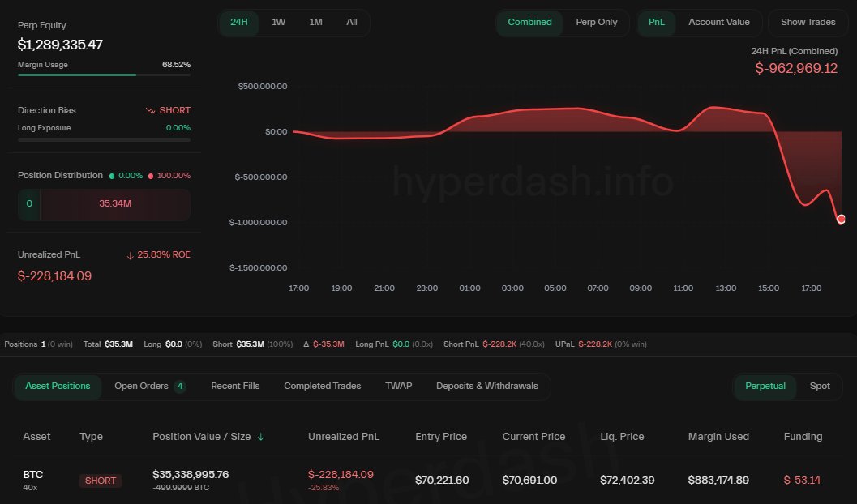Click the BTC unrealized PnL $-228,184.09 cell

tap(341, 475)
